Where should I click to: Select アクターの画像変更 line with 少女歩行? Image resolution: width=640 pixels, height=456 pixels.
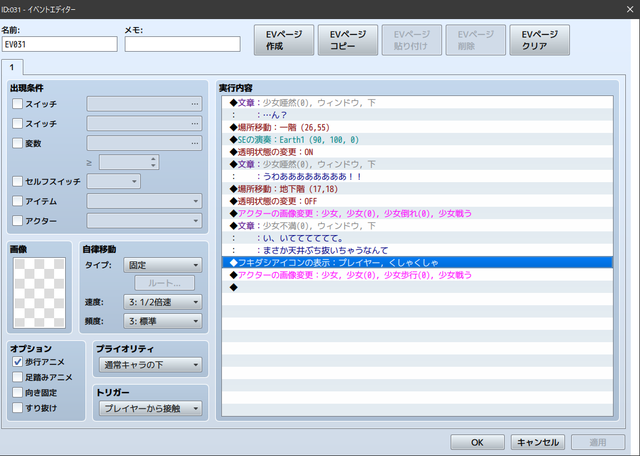pos(417,275)
